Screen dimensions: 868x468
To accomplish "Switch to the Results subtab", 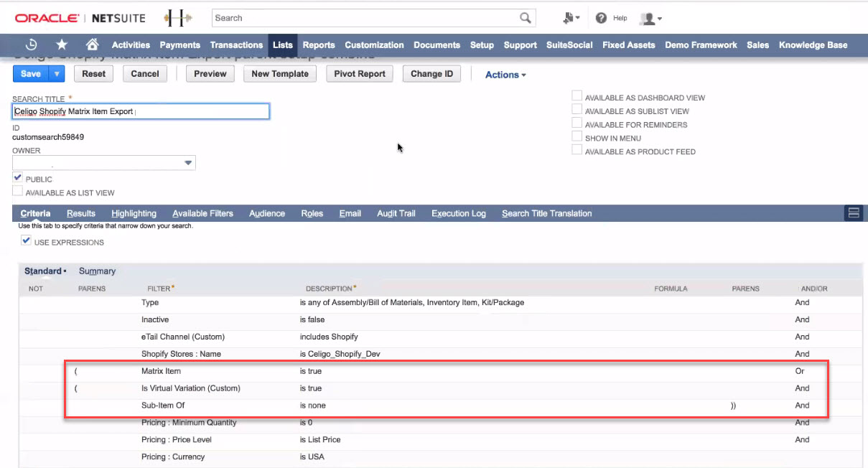I will click(81, 213).
